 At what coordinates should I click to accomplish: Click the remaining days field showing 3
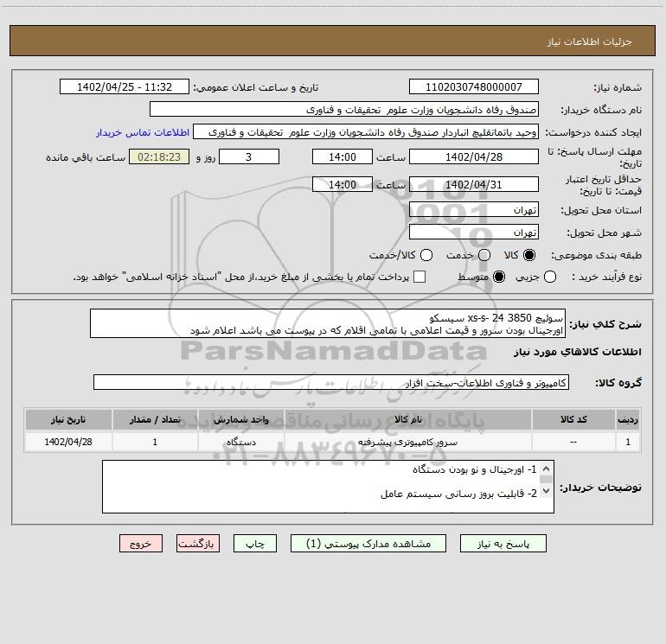249,156
